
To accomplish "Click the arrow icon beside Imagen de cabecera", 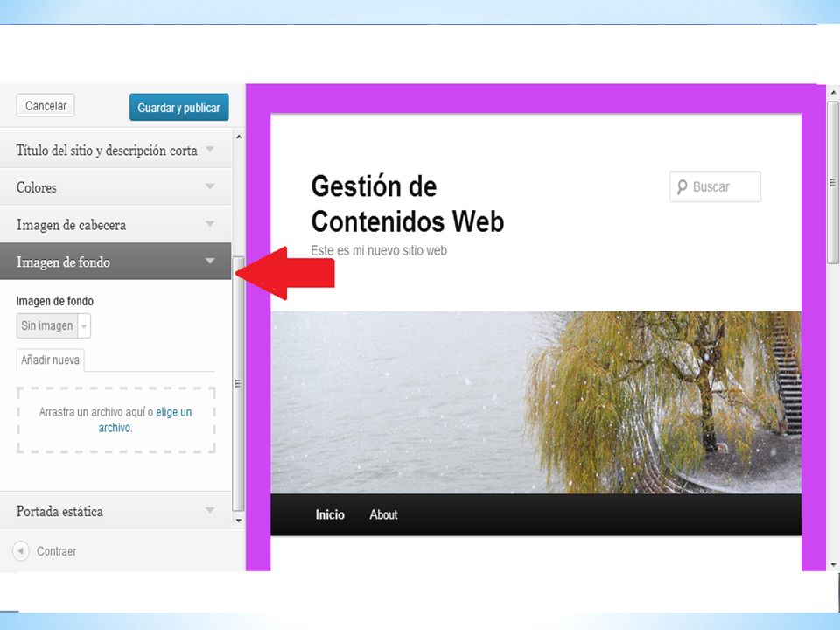I will (210, 223).
